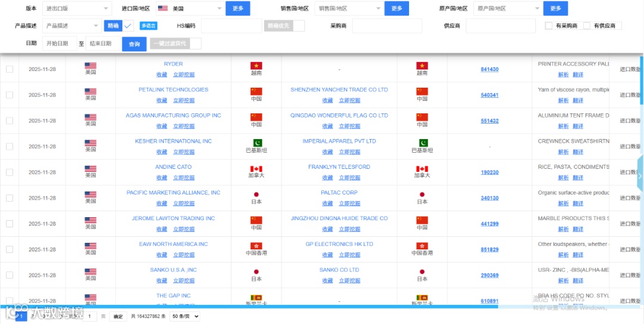
Task: Open the JINGZHOU DINGNA HUIDE TRADE CO link
Action: (x=339, y=218)
